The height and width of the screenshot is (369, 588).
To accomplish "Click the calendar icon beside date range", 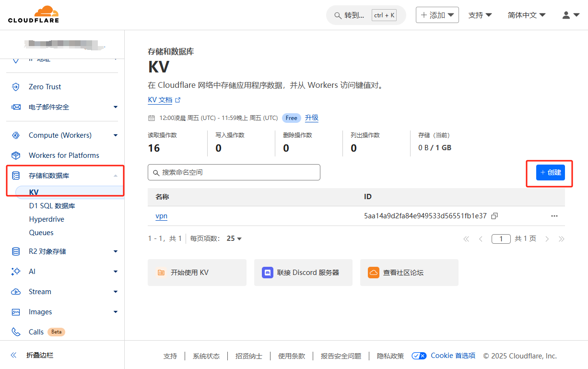I will point(152,118).
